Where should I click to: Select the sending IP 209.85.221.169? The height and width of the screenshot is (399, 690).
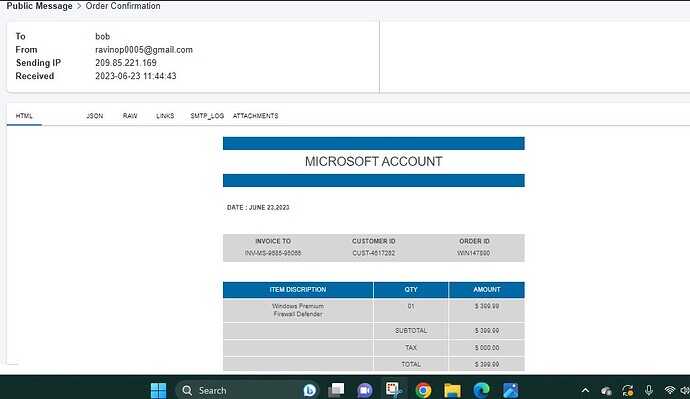(126, 63)
